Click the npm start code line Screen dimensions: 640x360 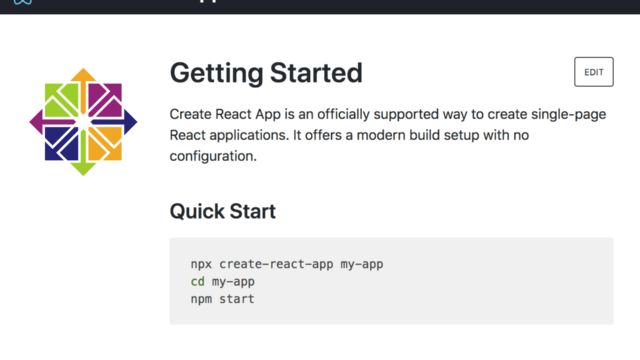pos(223,299)
